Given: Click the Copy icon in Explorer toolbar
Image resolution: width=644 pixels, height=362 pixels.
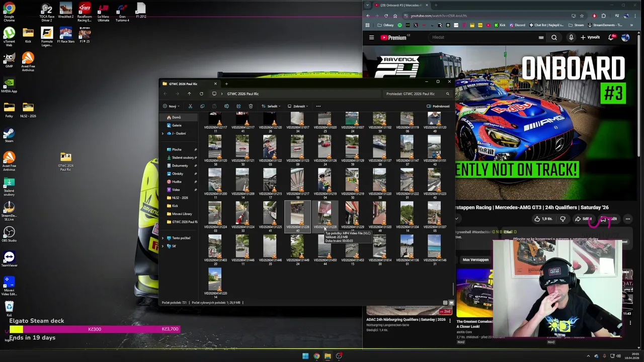Looking at the screenshot, I should click(x=202, y=106).
